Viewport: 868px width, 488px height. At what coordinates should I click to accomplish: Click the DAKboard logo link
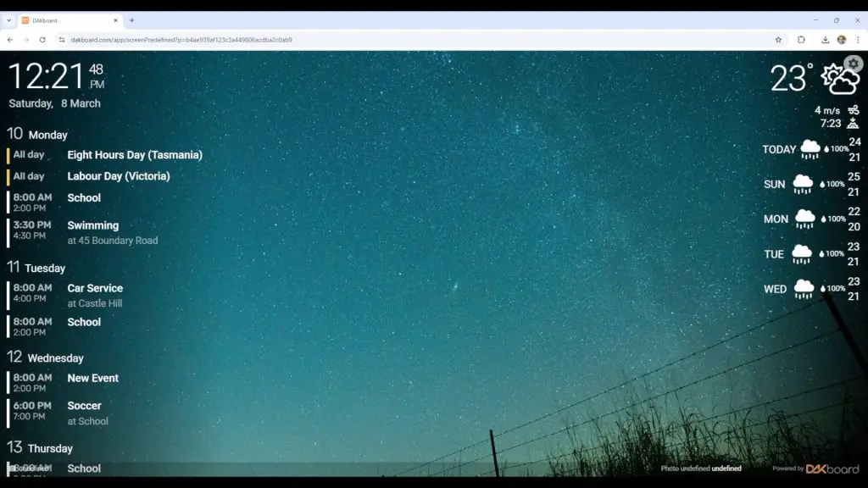tap(832, 469)
